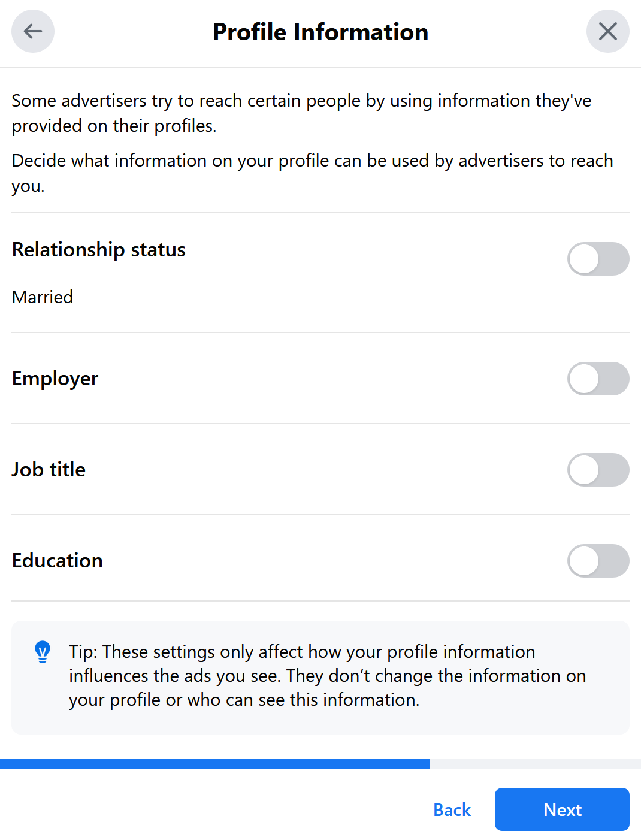Turn on the Employer toggle
The image size is (641, 840).
pyautogui.click(x=598, y=379)
